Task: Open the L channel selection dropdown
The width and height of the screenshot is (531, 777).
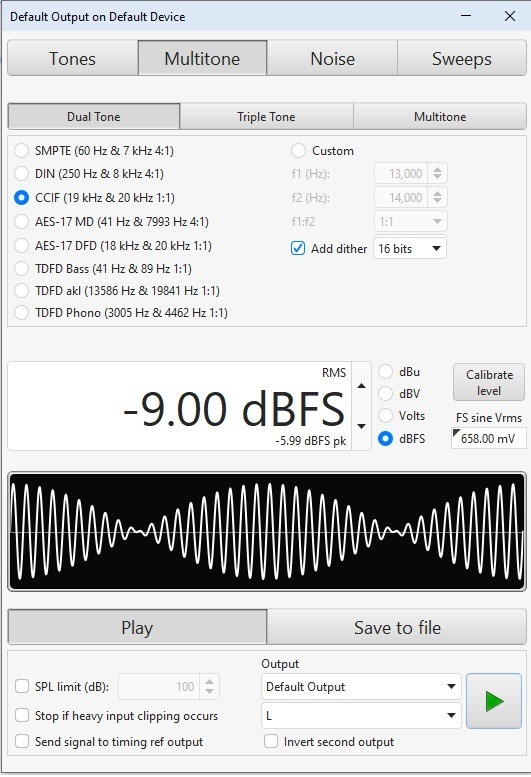Action: 361,715
